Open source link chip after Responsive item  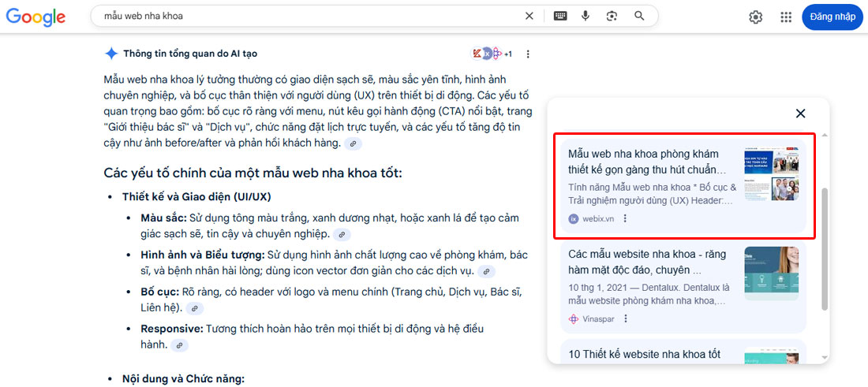(179, 345)
